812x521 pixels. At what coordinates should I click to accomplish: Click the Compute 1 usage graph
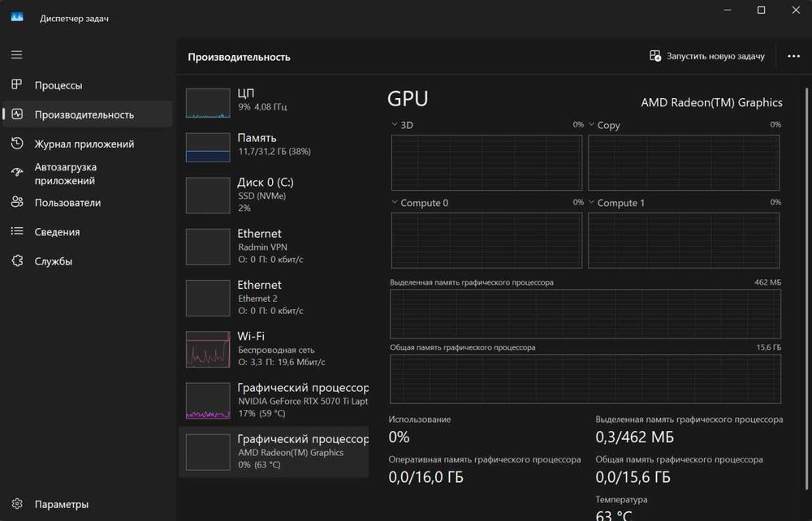pos(684,240)
